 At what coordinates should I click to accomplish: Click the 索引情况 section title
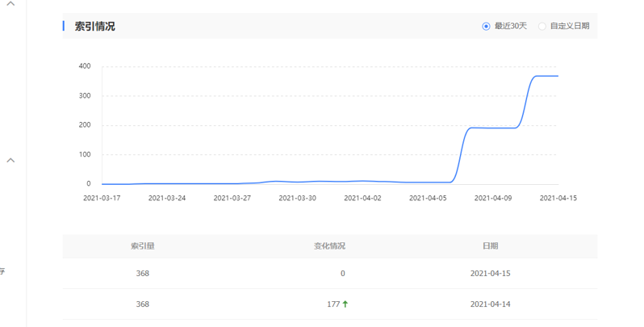[x=94, y=26]
